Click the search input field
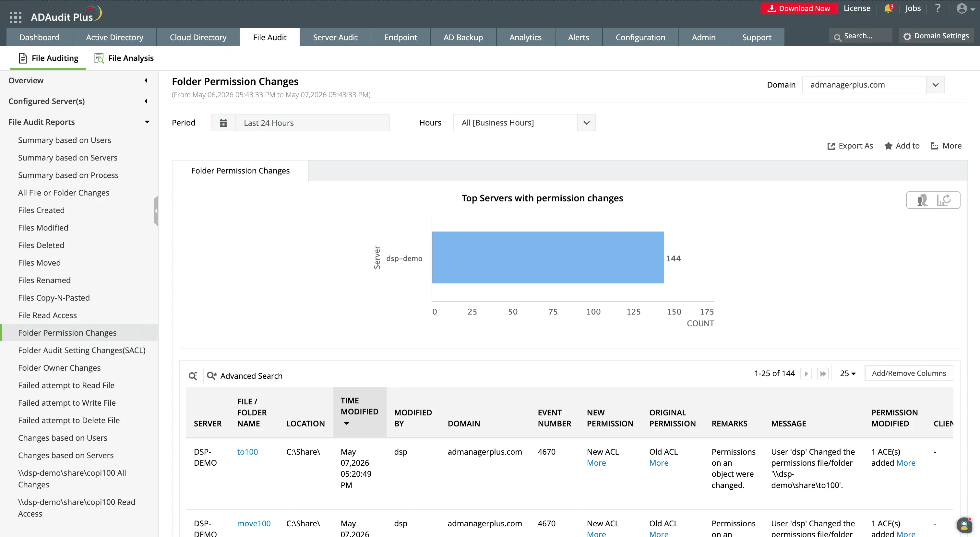Image resolution: width=980 pixels, height=537 pixels. (x=861, y=36)
